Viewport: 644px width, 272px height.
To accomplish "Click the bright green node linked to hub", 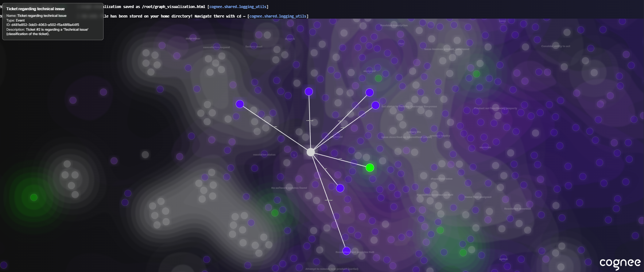I will (370, 168).
